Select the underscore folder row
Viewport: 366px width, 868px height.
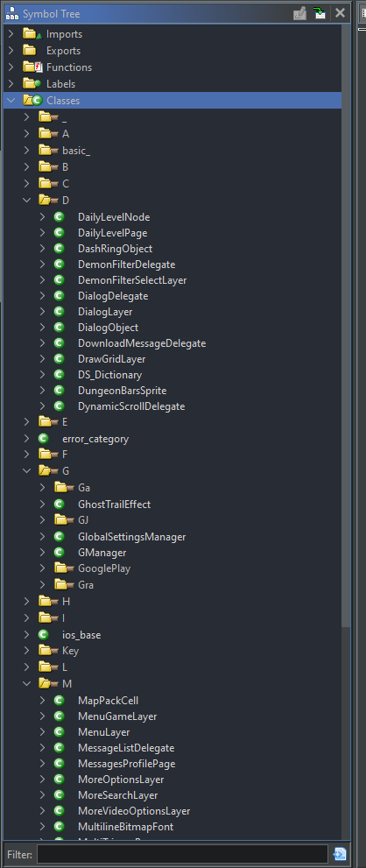coord(172,117)
